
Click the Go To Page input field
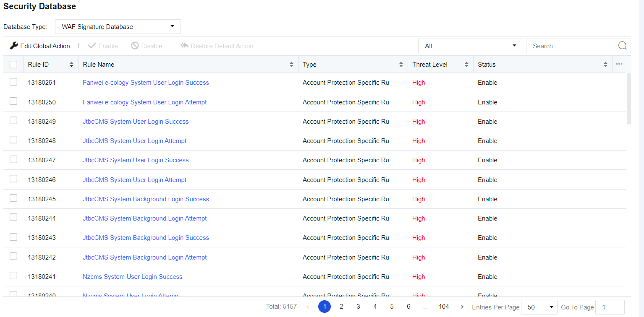tap(610, 307)
